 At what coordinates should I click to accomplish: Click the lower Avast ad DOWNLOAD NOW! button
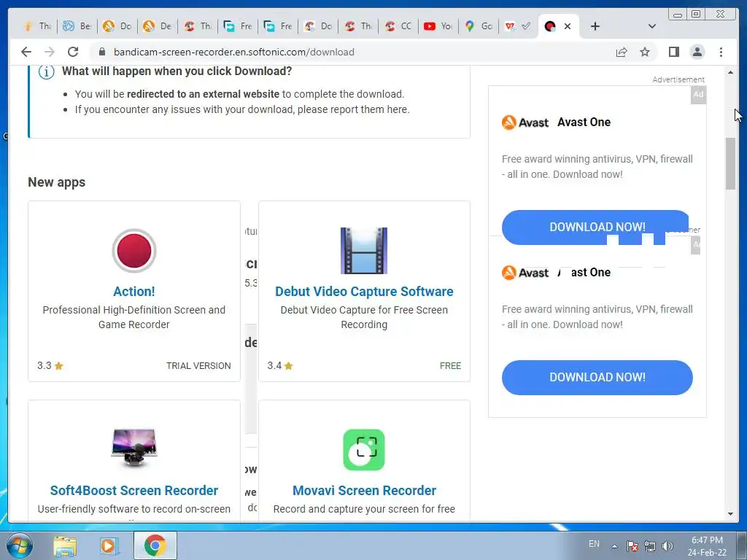[597, 377]
